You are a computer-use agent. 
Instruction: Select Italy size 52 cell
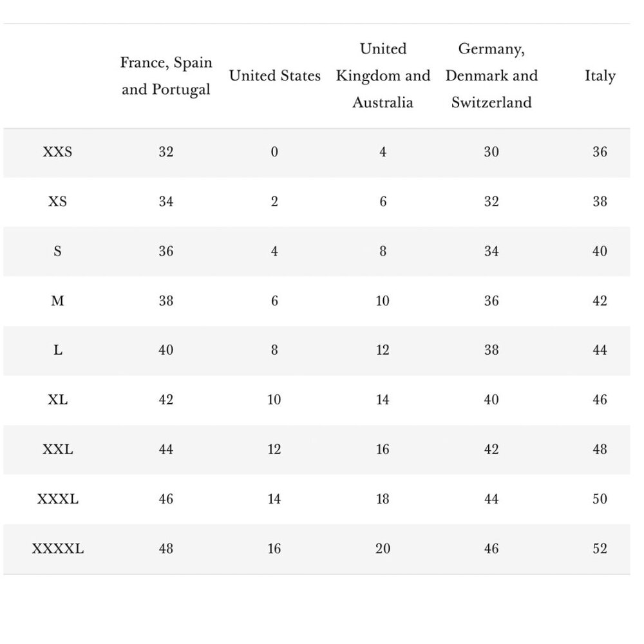tap(600, 549)
